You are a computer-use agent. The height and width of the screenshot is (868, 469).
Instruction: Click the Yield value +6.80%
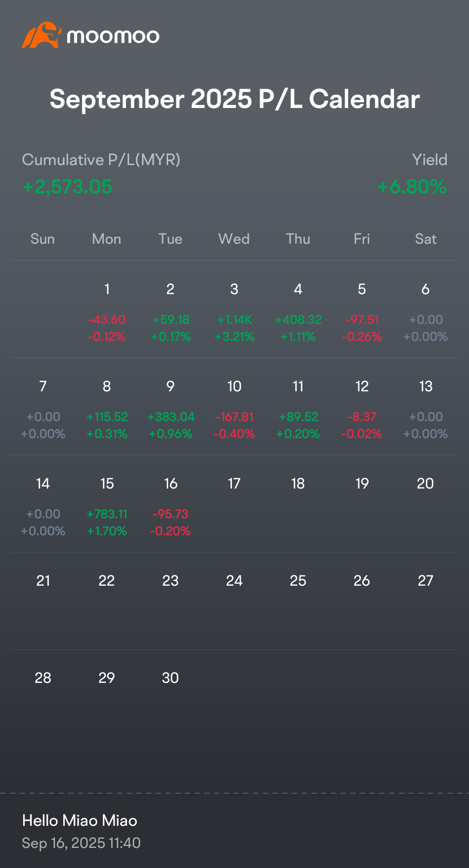[x=412, y=186]
